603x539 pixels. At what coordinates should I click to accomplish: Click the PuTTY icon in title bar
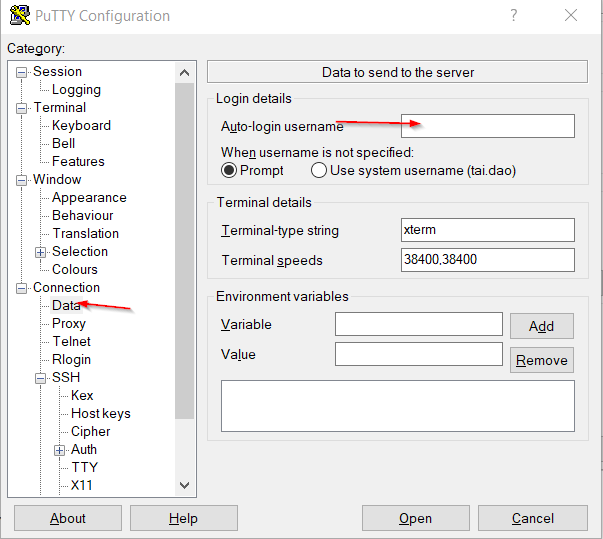[x=18, y=16]
